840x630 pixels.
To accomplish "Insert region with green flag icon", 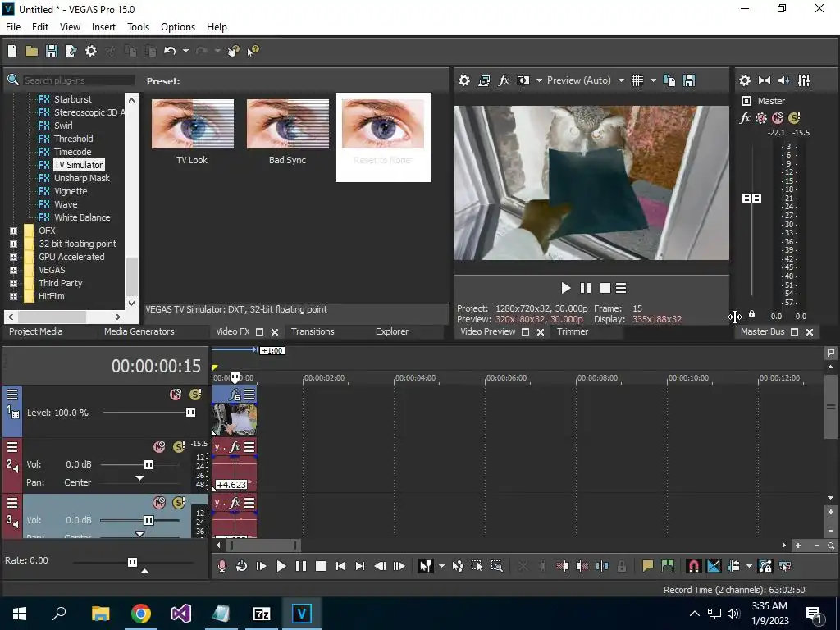I will (668, 566).
